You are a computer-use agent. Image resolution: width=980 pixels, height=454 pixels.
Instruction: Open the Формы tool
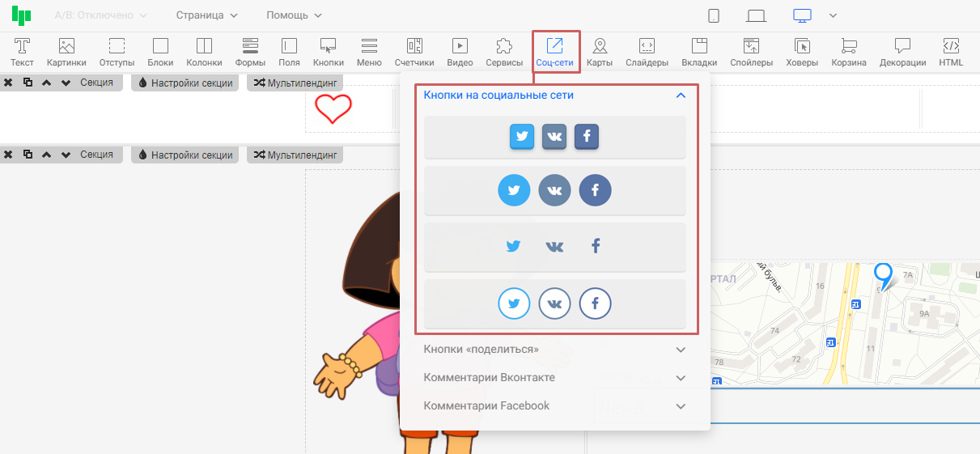click(250, 53)
